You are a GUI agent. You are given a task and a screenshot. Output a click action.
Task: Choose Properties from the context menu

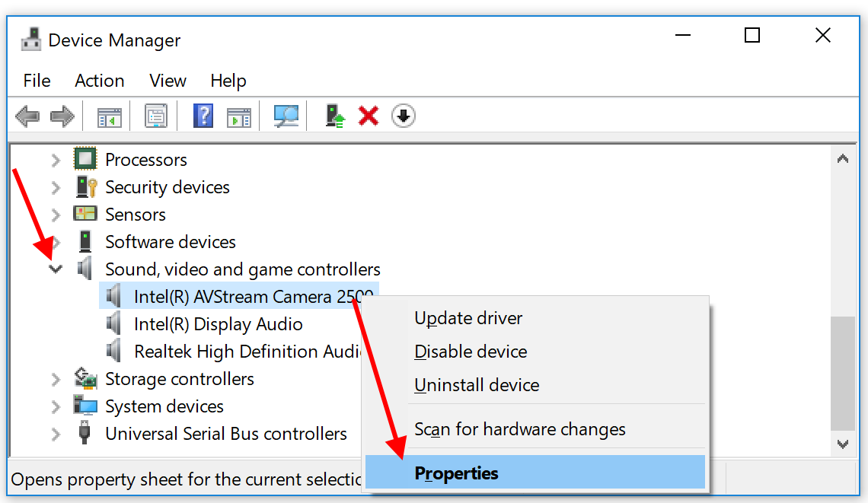click(x=456, y=472)
